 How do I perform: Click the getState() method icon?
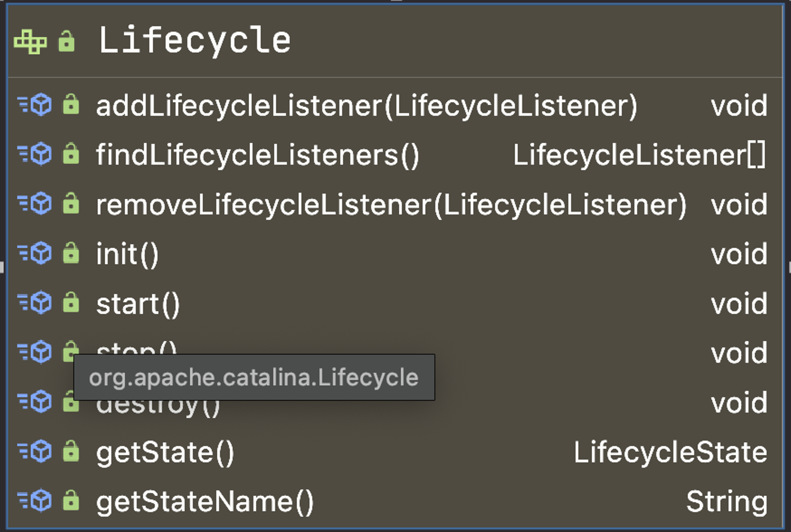[35, 451]
